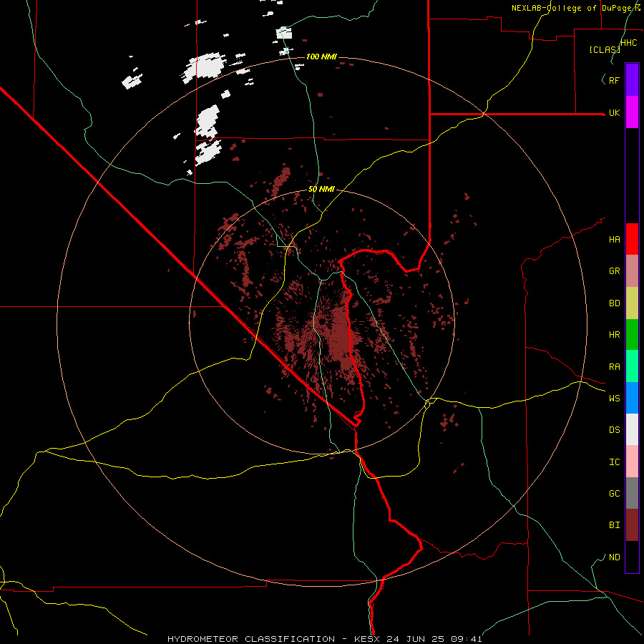Click the [CLAS] units label
Image resolution: width=644 pixels, height=644 pixels.
[x=605, y=49]
